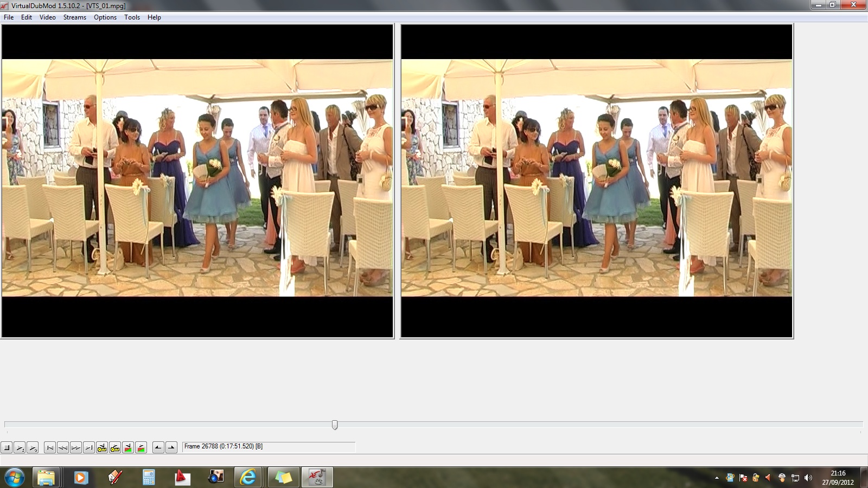Click the VirtualDubMod taskbar button
Screen dimensions: 868x488
pos(317,477)
